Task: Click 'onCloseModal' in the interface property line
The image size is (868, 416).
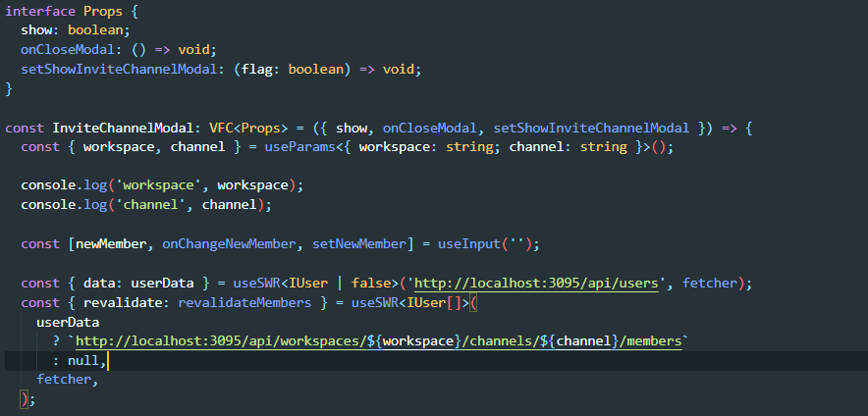Action: tap(68, 50)
